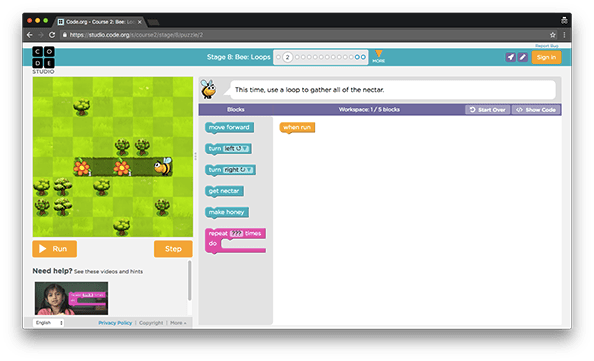Bookmark page with the star icon
594x361 pixels.
pos(552,35)
